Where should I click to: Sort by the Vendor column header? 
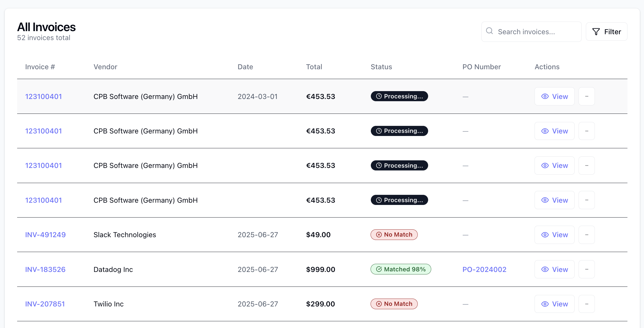click(105, 67)
